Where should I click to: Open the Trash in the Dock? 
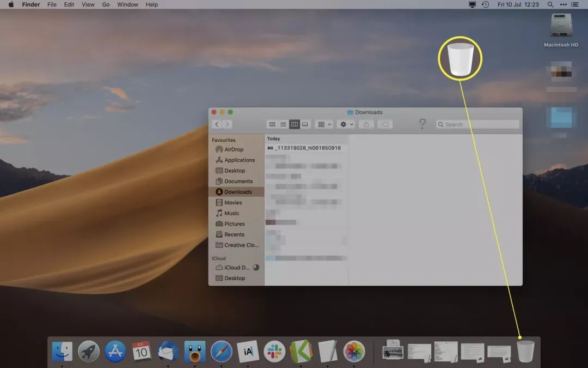point(525,352)
